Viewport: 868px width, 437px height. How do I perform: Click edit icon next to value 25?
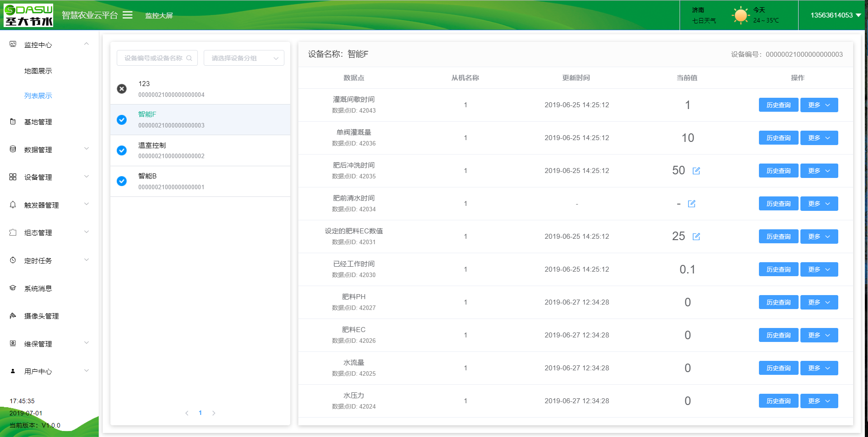pyautogui.click(x=696, y=237)
